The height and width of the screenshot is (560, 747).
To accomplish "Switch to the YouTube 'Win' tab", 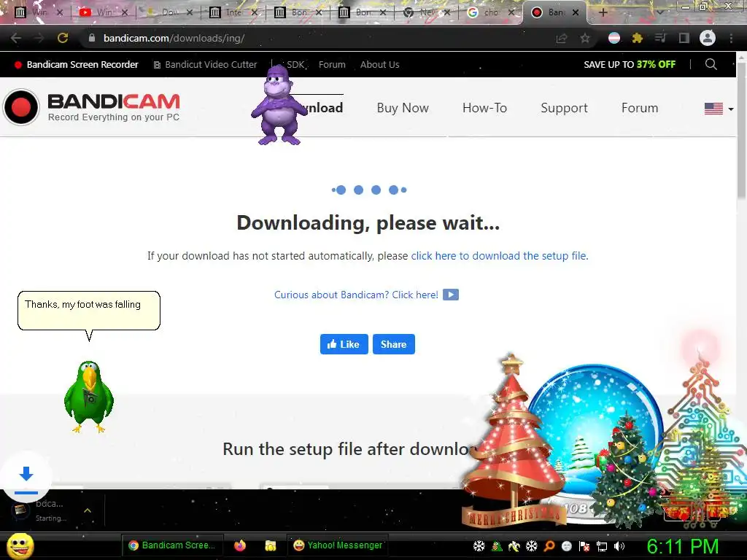I will point(104,12).
